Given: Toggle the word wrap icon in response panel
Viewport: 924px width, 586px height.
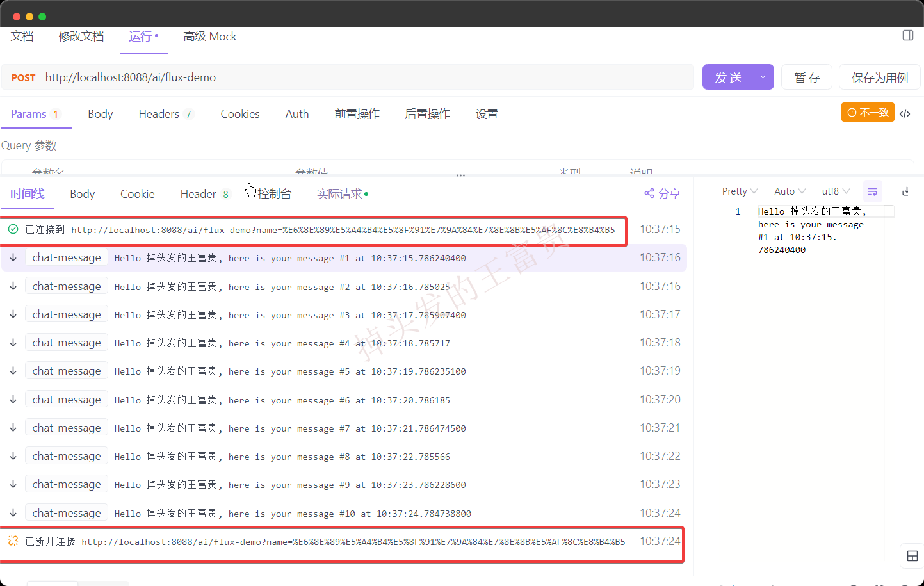Looking at the screenshot, I should (x=872, y=191).
